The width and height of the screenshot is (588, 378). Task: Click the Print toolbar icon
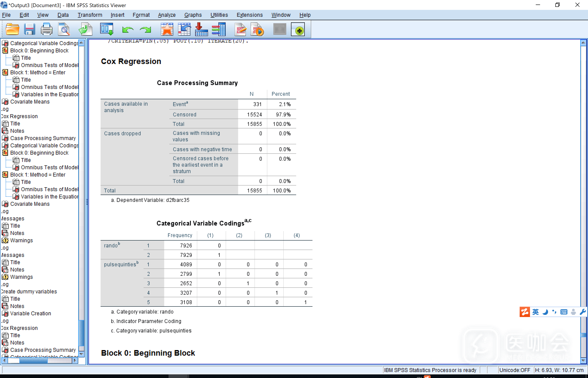[46, 30]
